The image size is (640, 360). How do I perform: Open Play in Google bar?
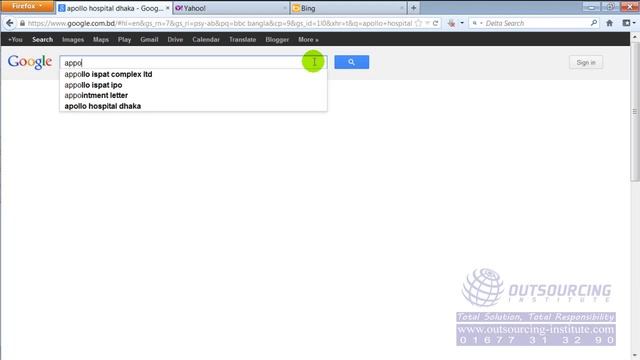click(x=124, y=40)
